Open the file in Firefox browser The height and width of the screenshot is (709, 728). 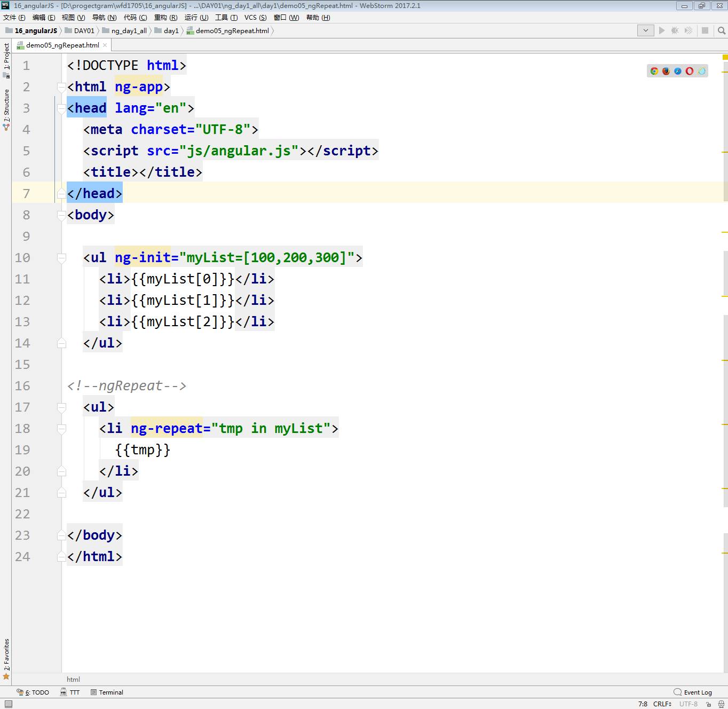[666, 71]
